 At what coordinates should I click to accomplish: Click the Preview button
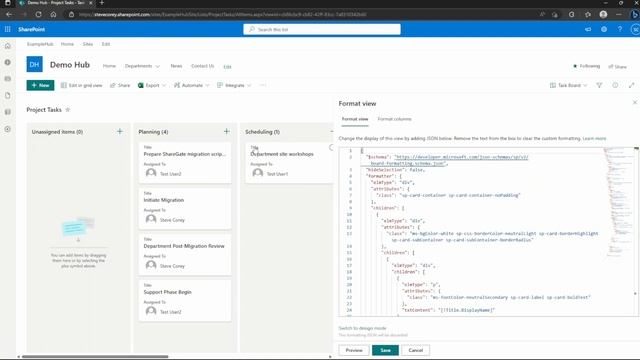[354, 350]
